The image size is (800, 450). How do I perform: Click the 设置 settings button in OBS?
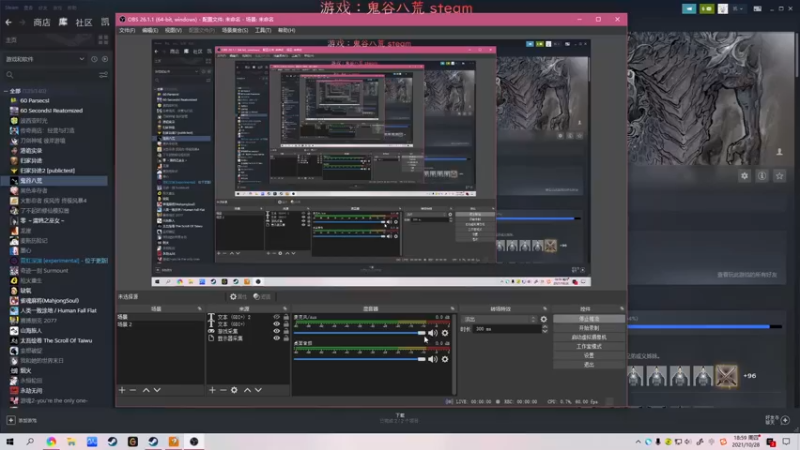click(589, 356)
